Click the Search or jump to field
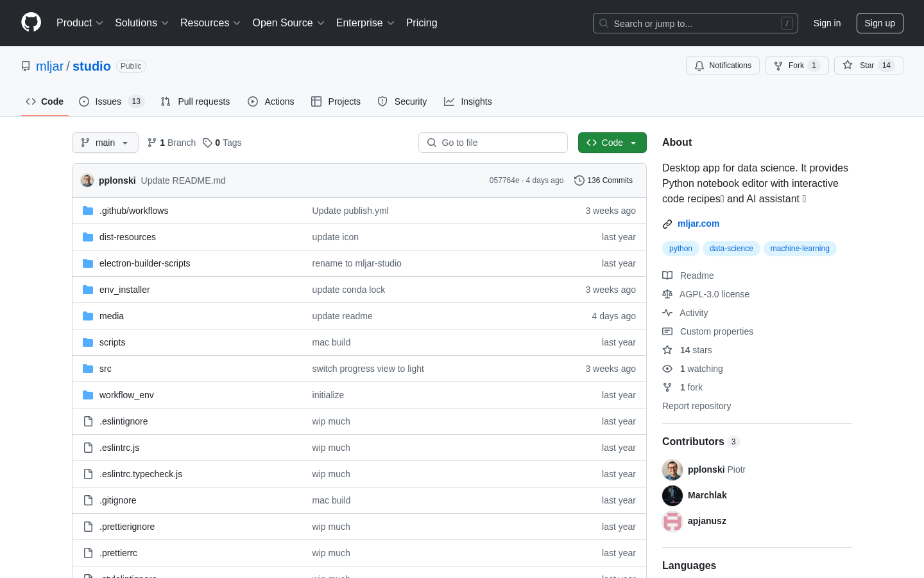Viewport: 924px width, 578px height. (x=696, y=23)
